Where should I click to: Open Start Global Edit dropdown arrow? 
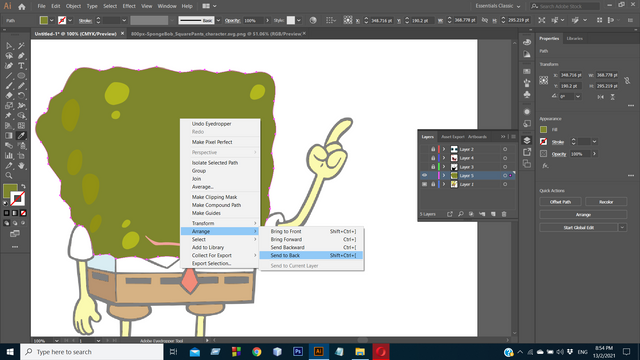622,227
